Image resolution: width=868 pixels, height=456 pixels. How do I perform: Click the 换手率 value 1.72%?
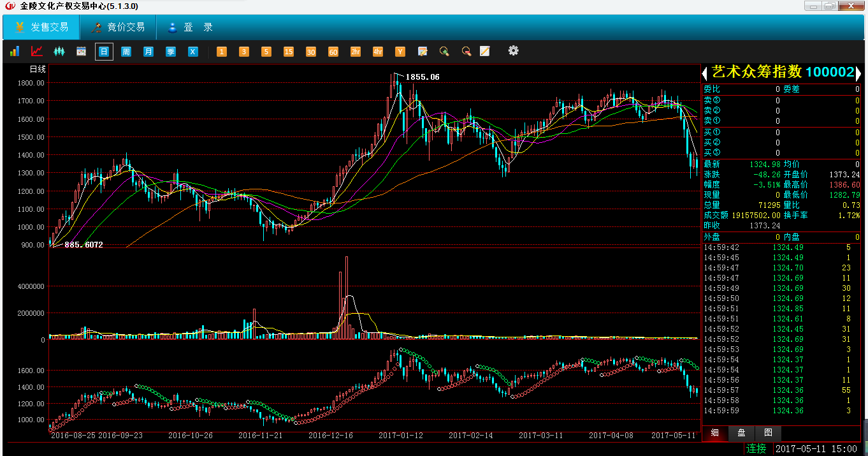pyautogui.click(x=850, y=215)
